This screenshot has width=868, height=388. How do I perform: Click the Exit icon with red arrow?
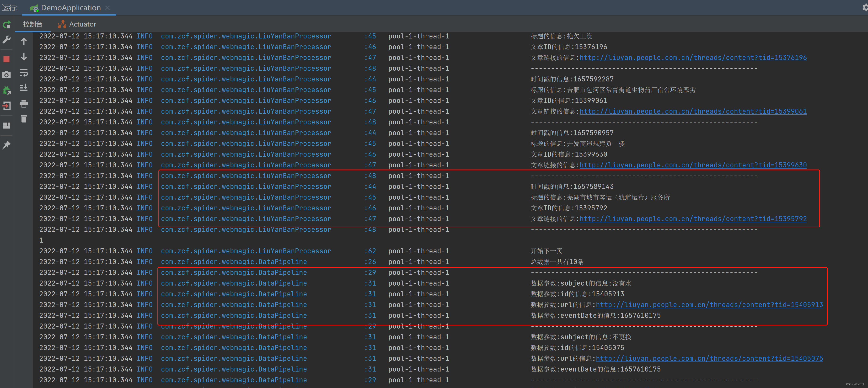click(x=7, y=106)
